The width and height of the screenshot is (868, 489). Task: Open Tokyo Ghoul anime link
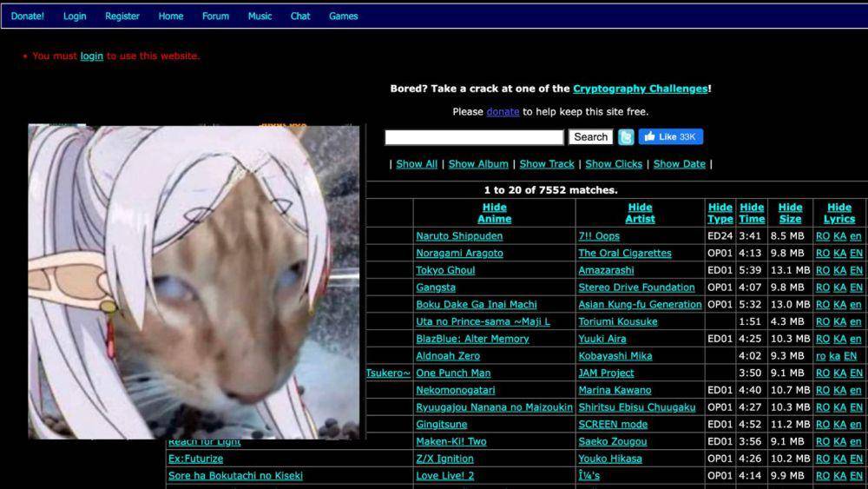tap(445, 270)
